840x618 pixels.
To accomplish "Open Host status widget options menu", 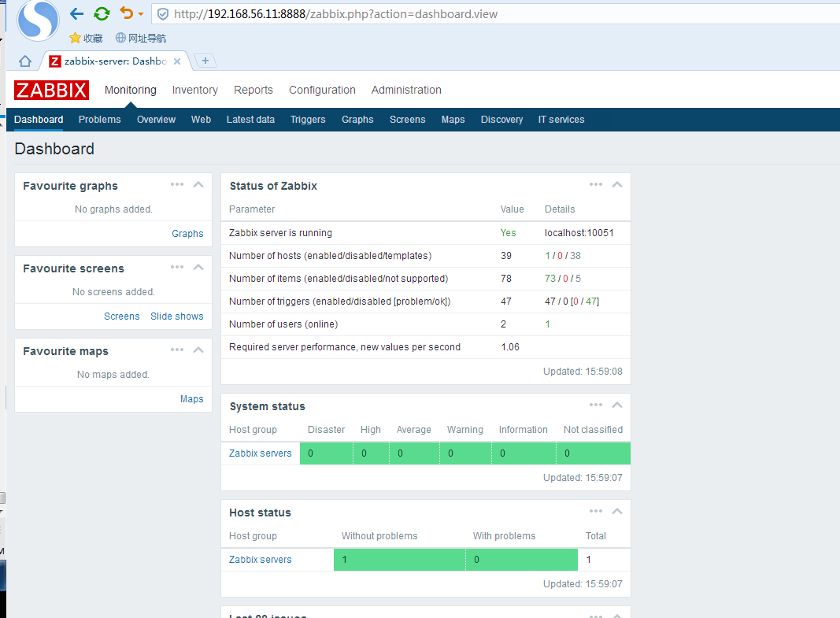I will tap(596, 511).
